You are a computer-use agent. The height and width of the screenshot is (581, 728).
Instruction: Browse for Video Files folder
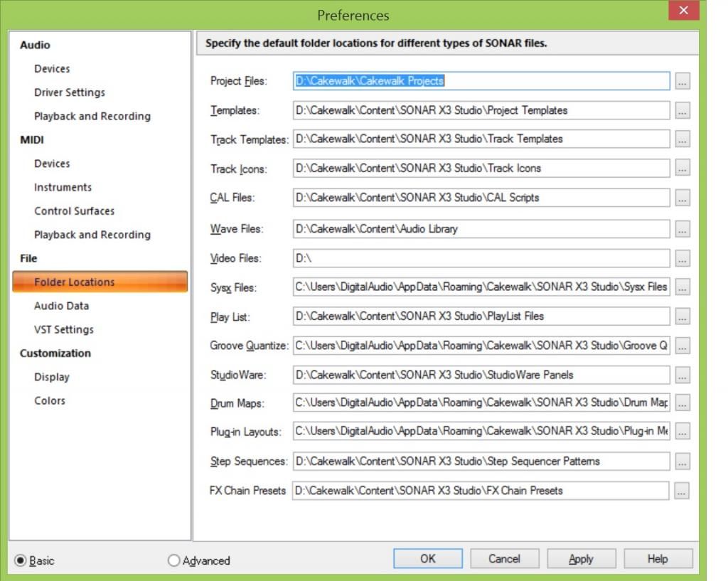click(682, 258)
